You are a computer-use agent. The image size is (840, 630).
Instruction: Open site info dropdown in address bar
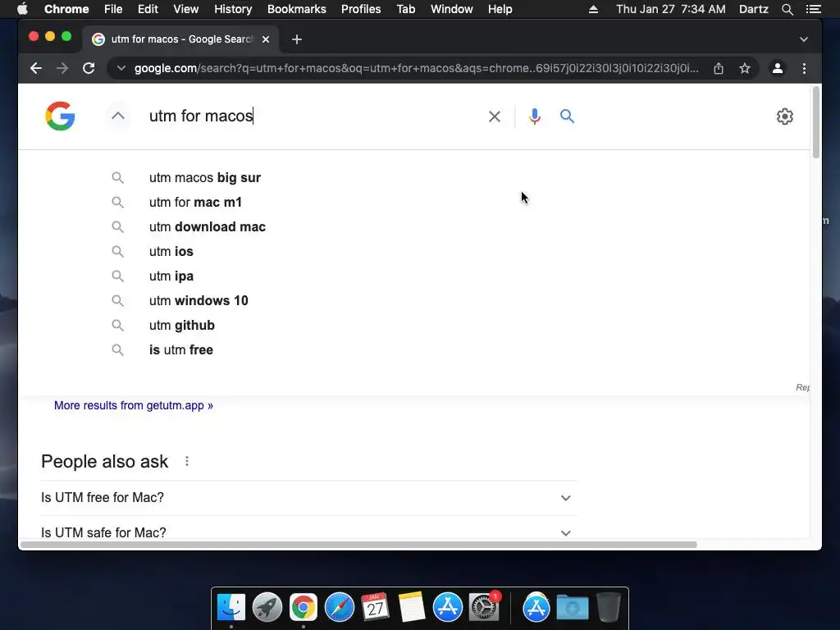tap(121, 68)
